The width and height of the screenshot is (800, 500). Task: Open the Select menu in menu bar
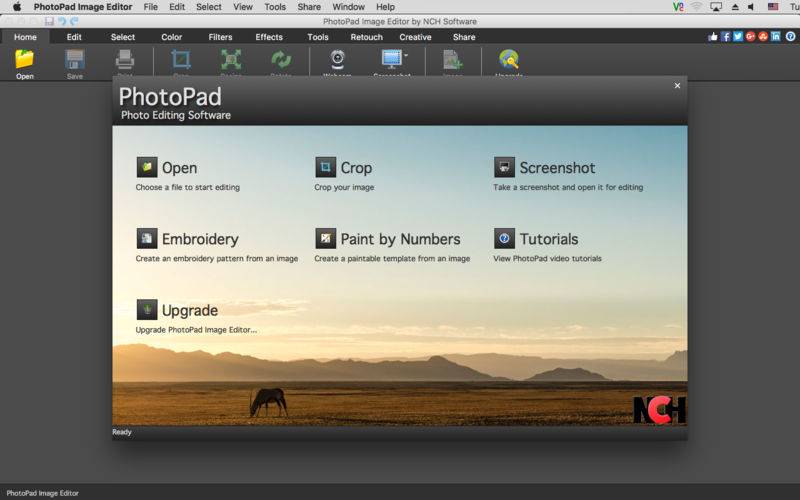coord(209,7)
